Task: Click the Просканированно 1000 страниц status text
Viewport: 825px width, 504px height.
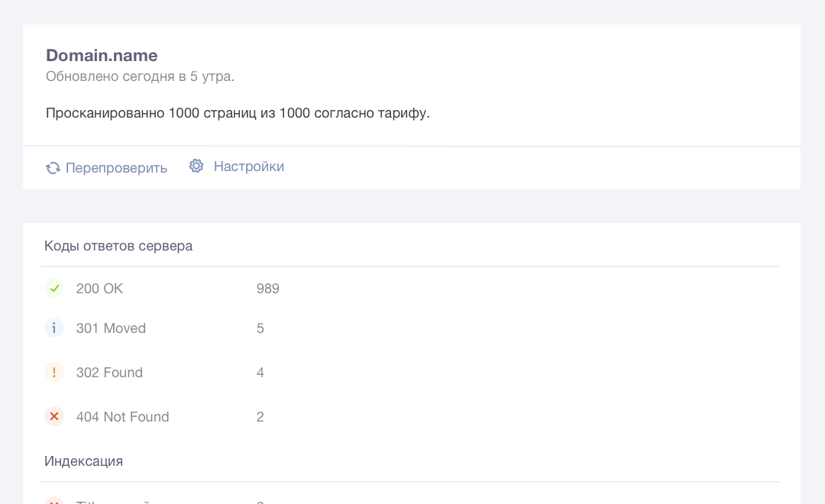Action: pyautogui.click(x=238, y=113)
